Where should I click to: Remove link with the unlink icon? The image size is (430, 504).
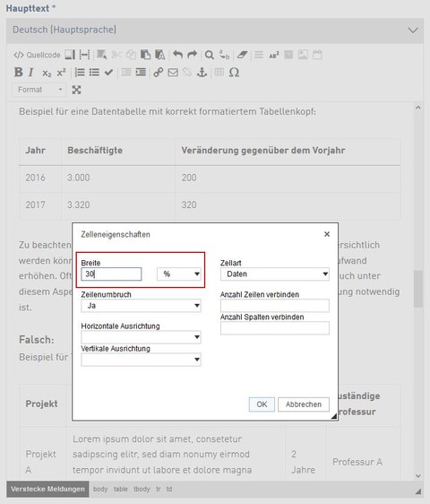click(x=187, y=73)
